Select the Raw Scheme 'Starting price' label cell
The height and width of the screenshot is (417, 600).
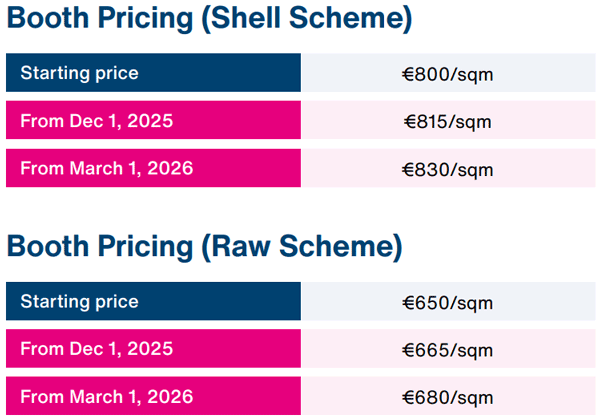point(153,301)
